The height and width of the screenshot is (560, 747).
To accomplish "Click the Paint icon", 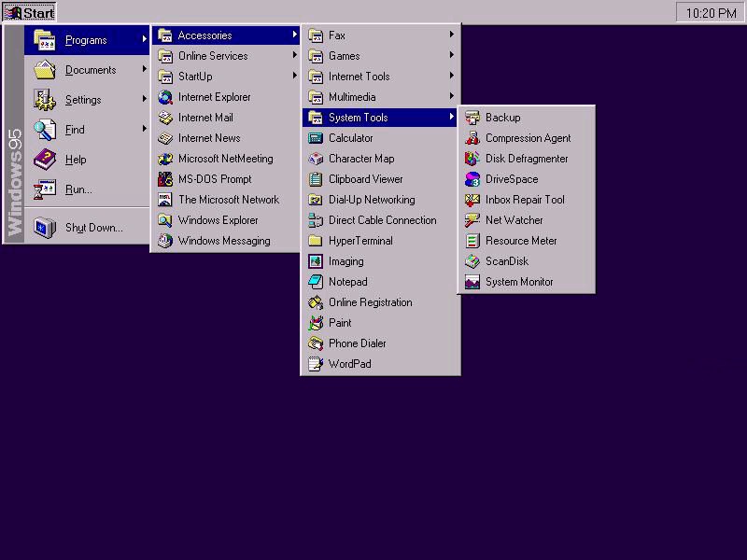I will point(316,323).
